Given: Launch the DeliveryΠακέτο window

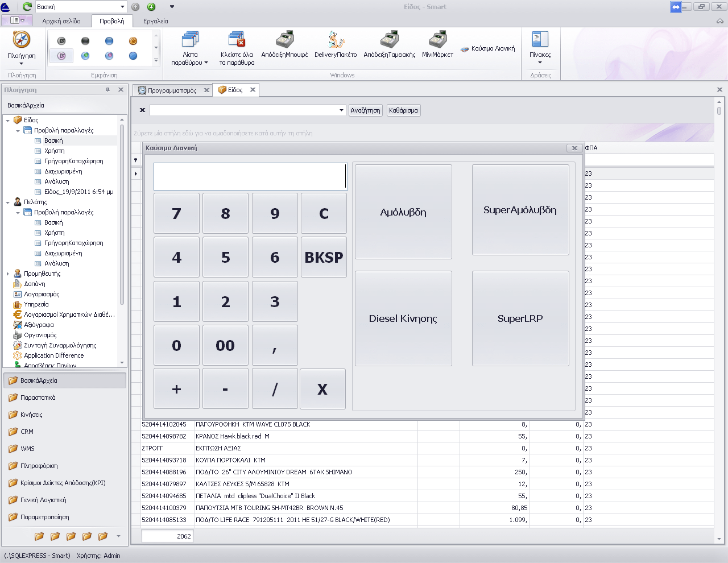Looking at the screenshot, I should point(336,45).
